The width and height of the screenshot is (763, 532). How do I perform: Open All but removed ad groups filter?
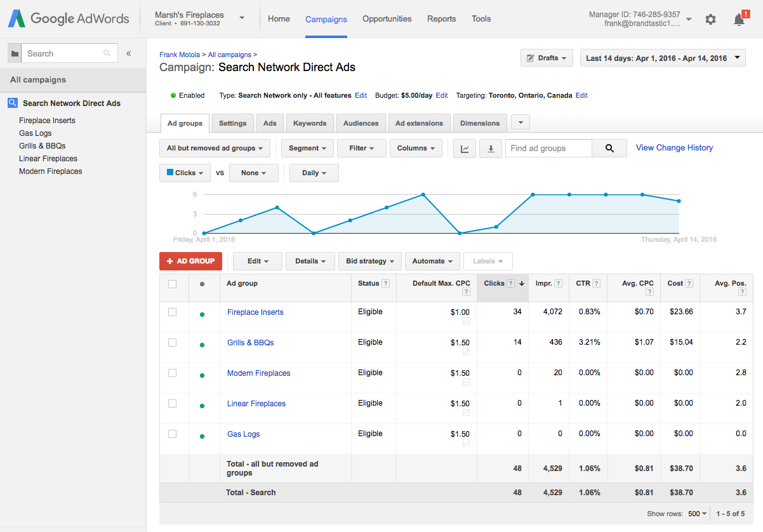[215, 149]
